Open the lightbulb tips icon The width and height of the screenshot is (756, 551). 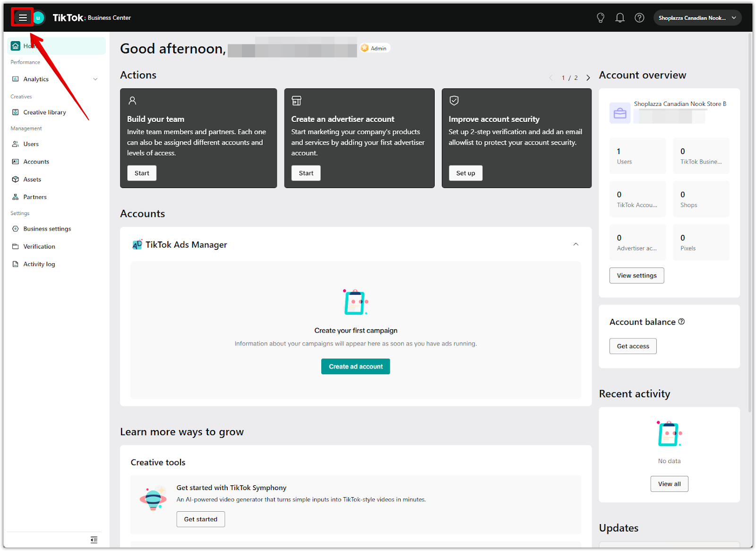[601, 18]
